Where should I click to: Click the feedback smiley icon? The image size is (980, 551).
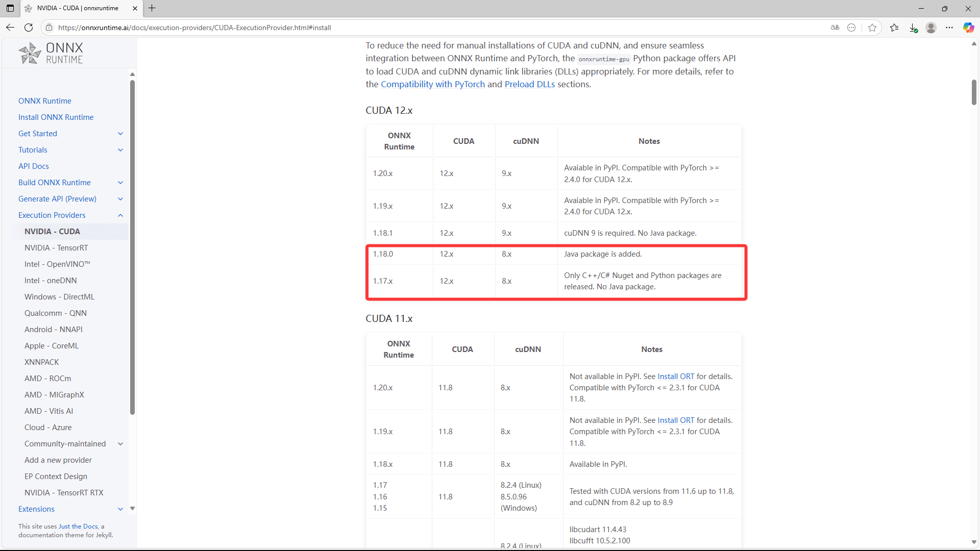point(851,28)
